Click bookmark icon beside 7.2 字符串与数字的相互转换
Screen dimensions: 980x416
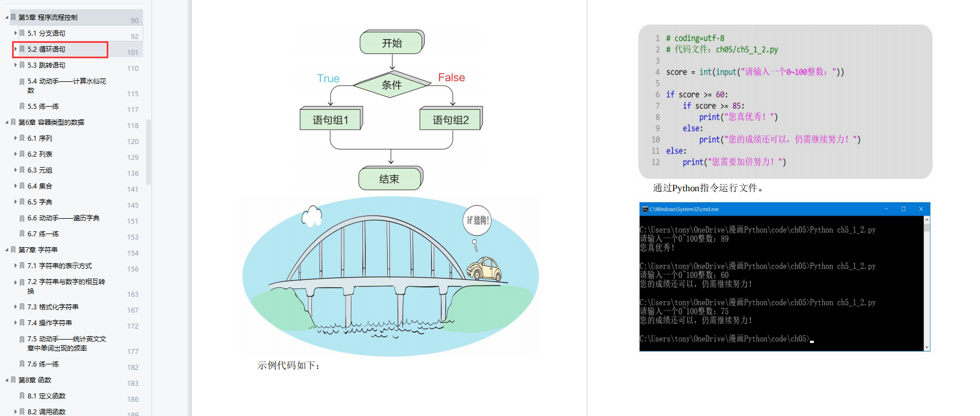(x=22, y=282)
